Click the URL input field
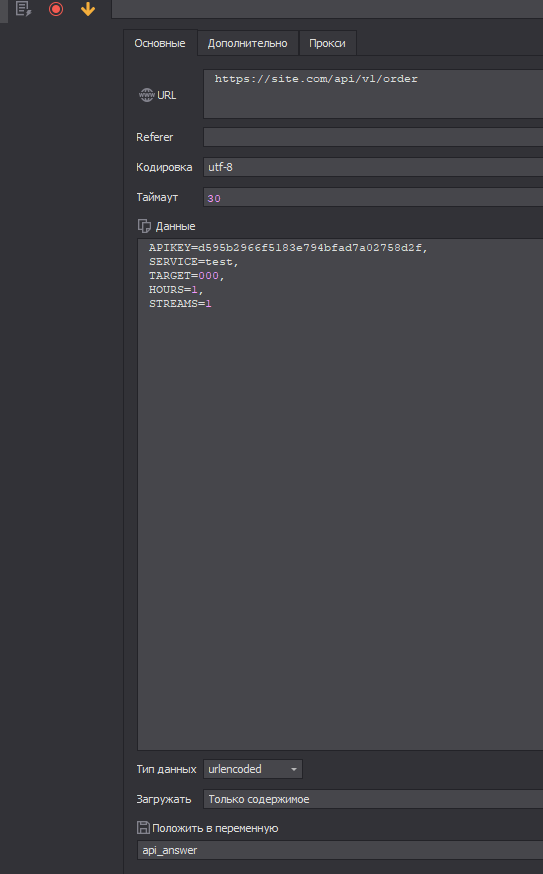The height and width of the screenshot is (874, 543). [x=373, y=94]
